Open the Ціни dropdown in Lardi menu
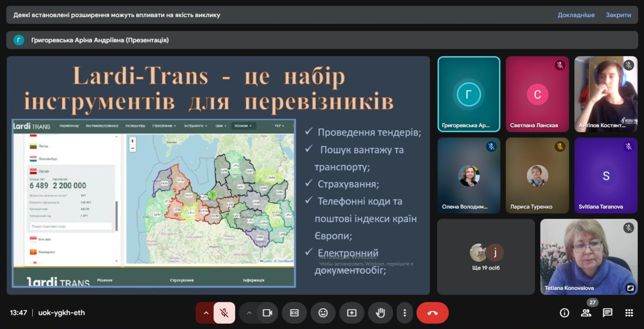644x329 pixels. pyautogui.click(x=221, y=126)
